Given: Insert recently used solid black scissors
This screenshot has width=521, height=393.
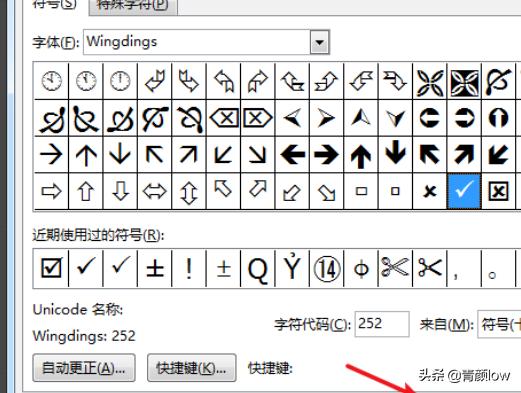Looking at the screenshot, I should coord(429,268).
